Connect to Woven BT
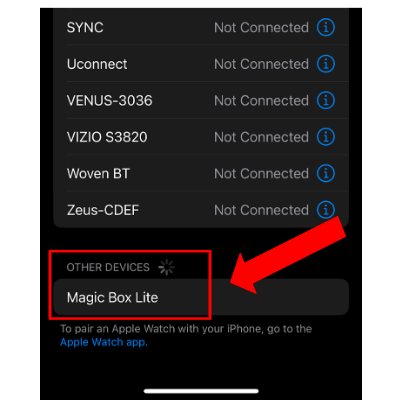406x412 pixels. pos(201,173)
